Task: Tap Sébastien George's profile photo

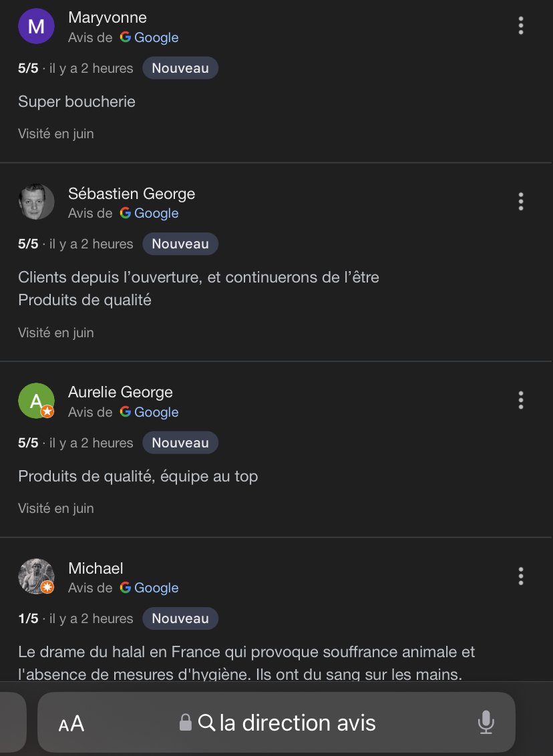Action: [36, 202]
